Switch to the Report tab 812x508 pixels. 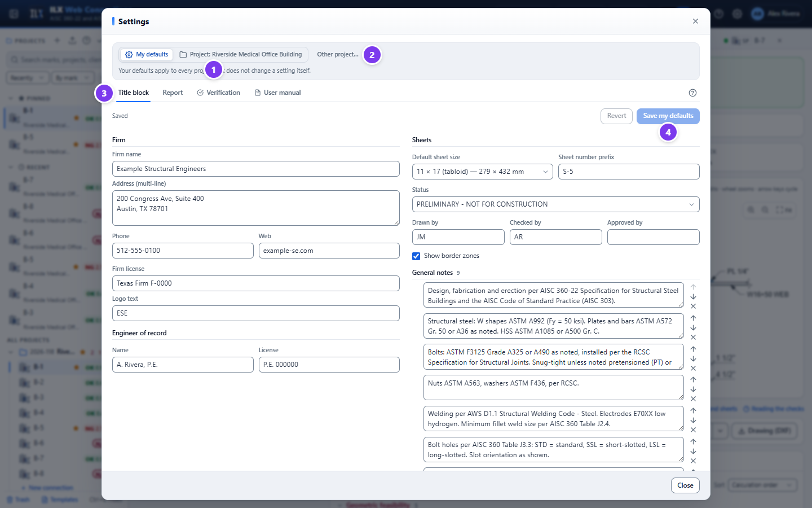173,93
